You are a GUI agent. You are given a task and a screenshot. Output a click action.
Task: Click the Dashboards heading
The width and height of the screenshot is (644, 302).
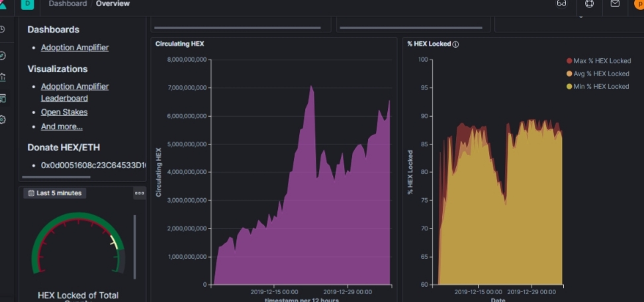54,30
